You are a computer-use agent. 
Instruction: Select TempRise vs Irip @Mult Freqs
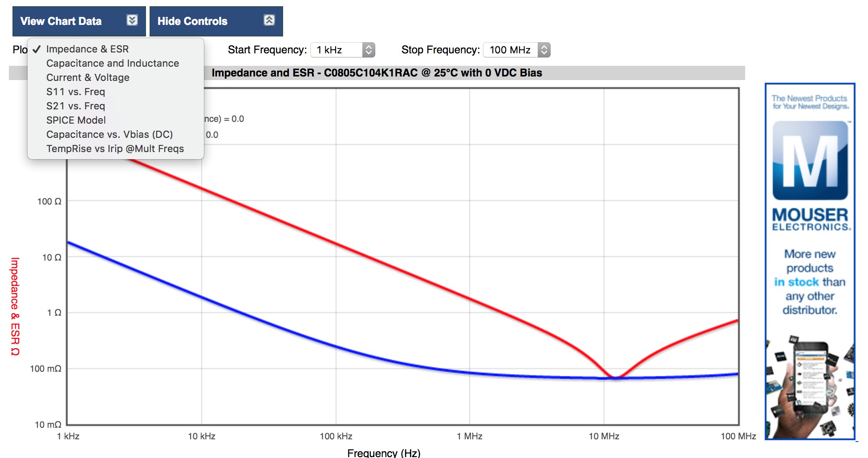115,149
